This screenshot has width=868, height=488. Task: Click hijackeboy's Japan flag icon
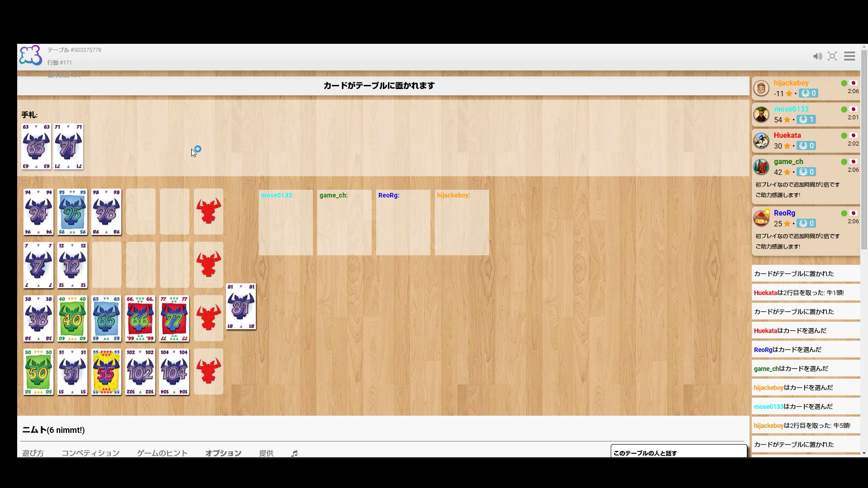pyautogui.click(x=854, y=83)
